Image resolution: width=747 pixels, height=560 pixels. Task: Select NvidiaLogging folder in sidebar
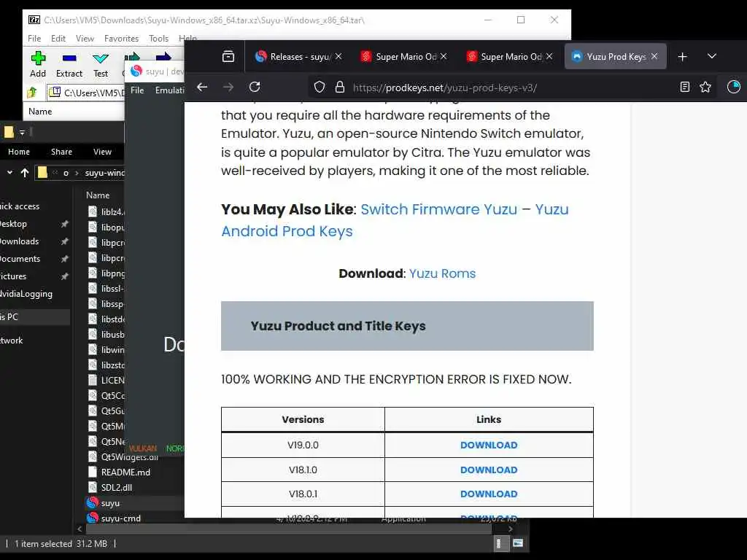(26, 294)
